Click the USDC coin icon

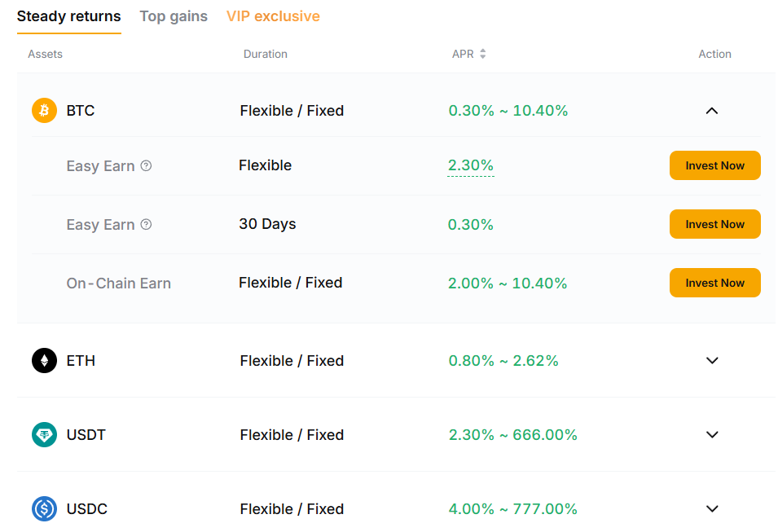click(43, 508)
